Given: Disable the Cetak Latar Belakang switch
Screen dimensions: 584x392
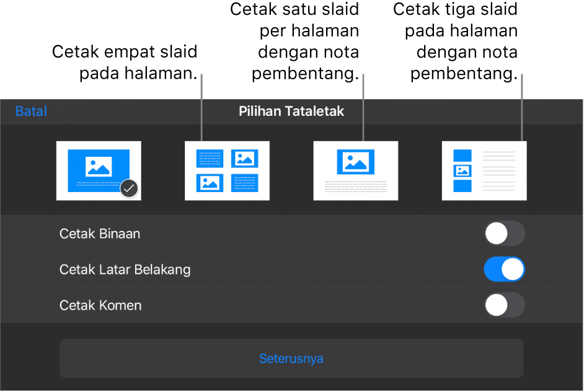Looking at the screenshot, I should (x=504, y=269).
